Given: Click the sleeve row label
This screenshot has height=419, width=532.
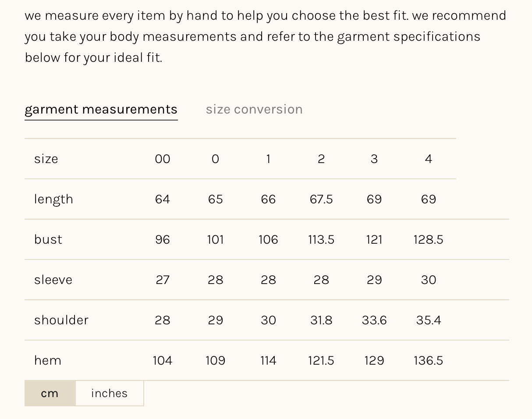Looking at the screenshot, I should point(53,280).
